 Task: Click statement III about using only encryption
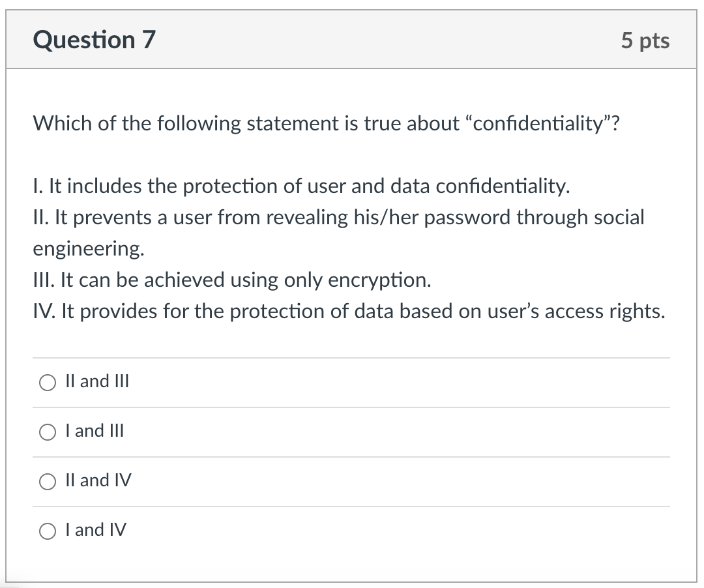pos(232,280)
